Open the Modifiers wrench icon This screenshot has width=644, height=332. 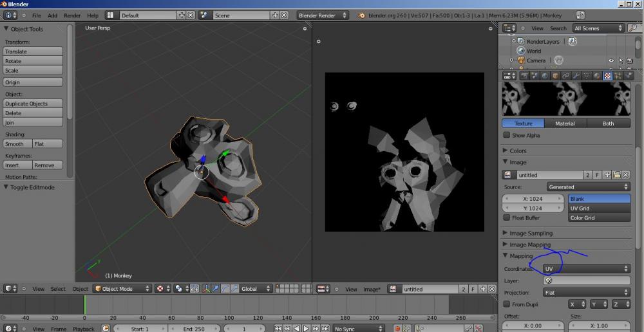pos(576,76)
